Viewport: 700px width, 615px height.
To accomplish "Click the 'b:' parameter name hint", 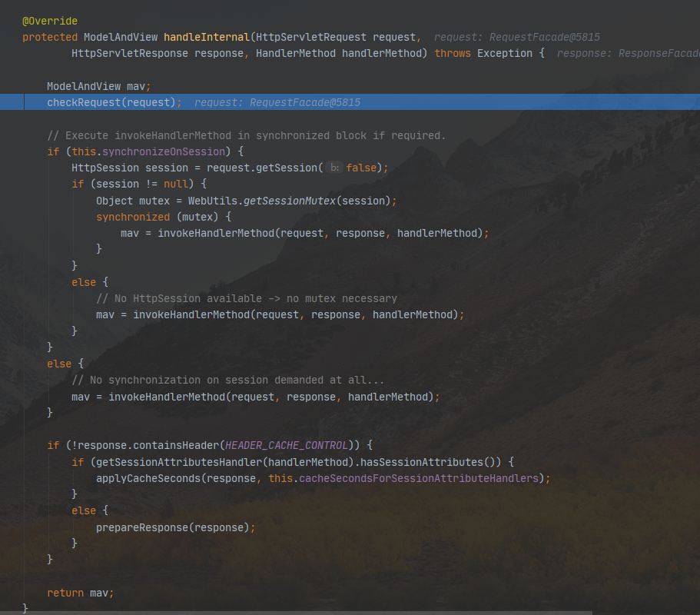I will coord(334,168).
